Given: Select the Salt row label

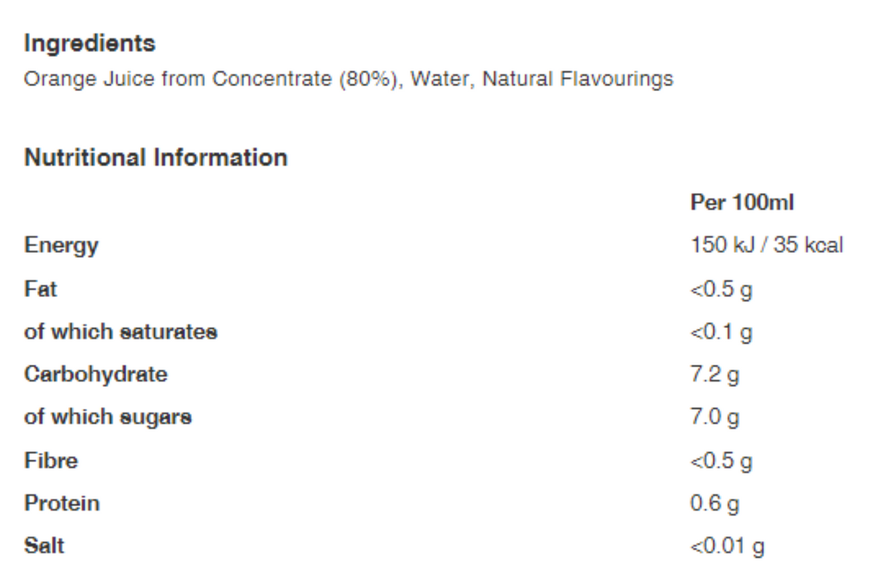Looking at the screenshot, I should (44, 545).
